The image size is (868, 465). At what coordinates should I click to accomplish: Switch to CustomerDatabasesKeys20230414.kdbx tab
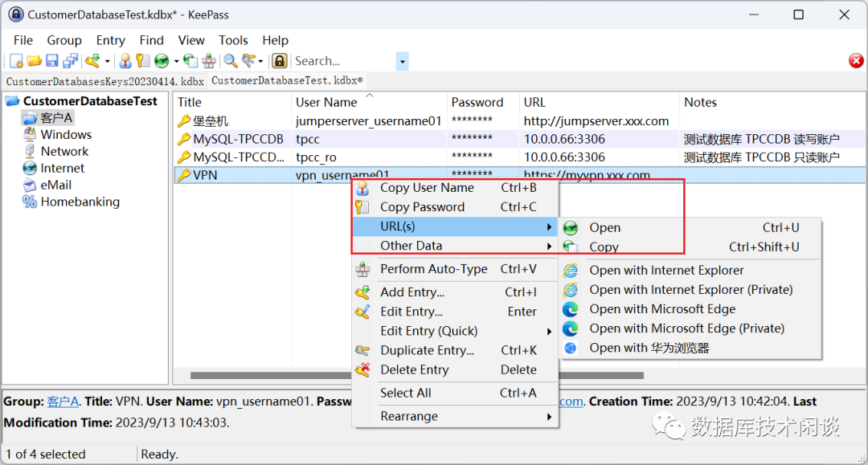click(104, 81)
